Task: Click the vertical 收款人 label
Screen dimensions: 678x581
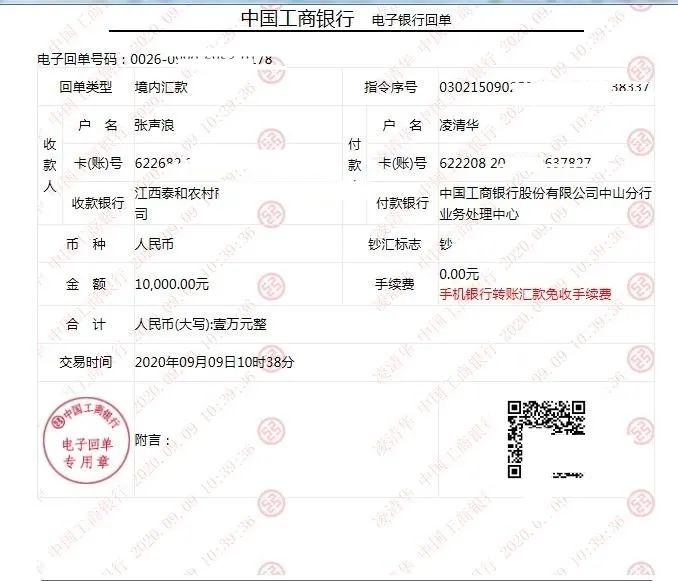Action: pos(50,165)
